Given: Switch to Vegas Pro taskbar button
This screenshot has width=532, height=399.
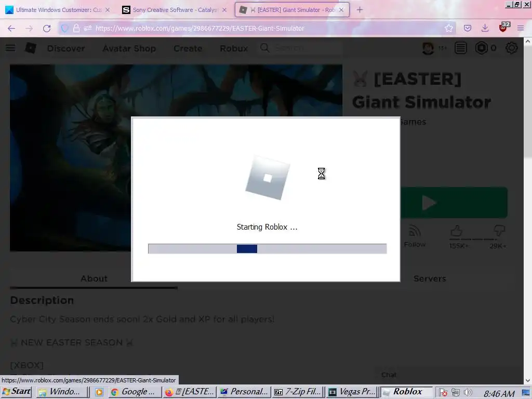Looking at the screenshot, I should pyautogui.click(x=353, y=392).
